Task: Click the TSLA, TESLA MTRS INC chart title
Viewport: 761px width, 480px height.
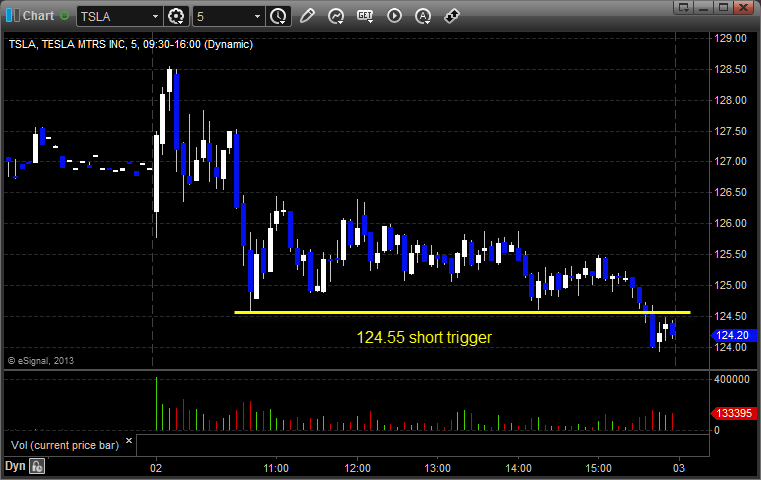Action: pyautogui.click(x=131, y=44)
